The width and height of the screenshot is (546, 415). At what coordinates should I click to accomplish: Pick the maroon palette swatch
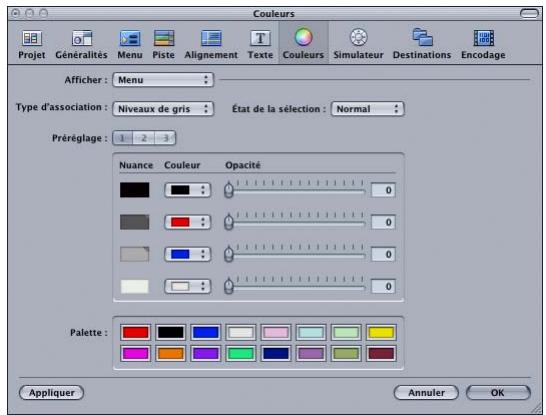(x=381, y=353)
